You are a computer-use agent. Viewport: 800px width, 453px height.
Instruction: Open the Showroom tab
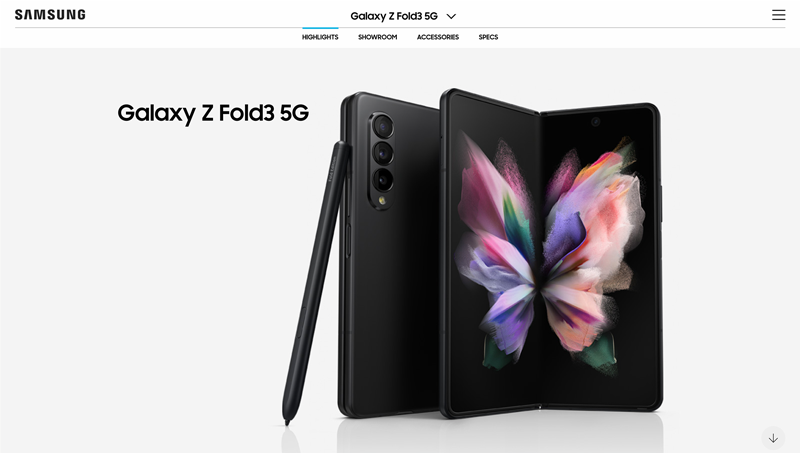point(378,37)
